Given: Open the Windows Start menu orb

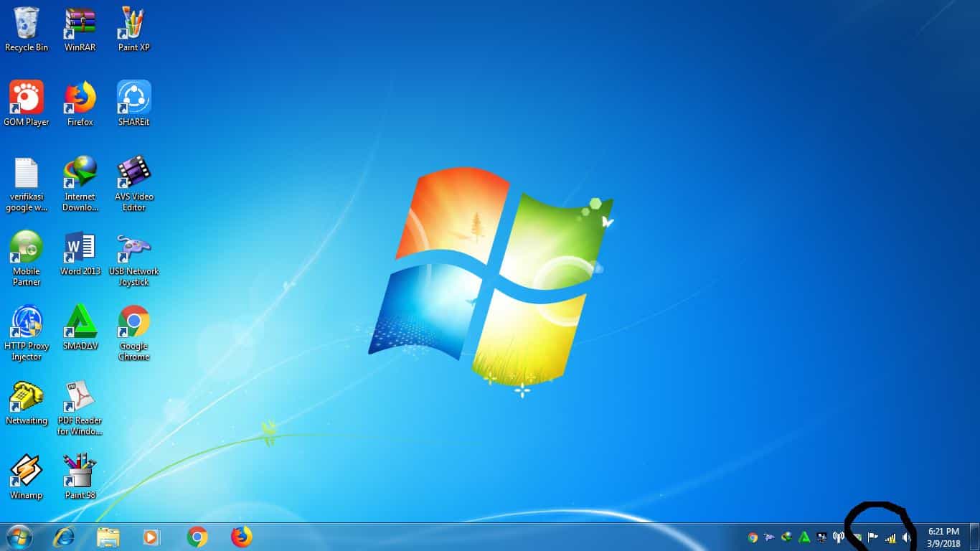Looking at the screenshot, I should pyautogui.click(x=19, y=537).
